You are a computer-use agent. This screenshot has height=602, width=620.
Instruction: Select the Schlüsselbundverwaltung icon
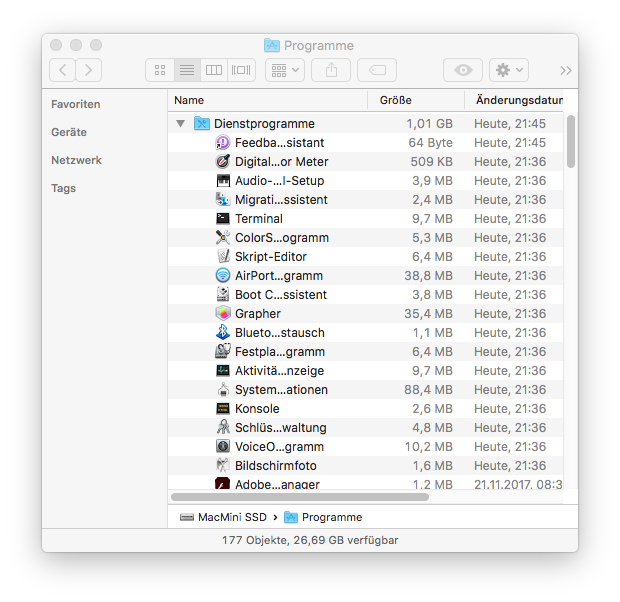coord(223,427)
